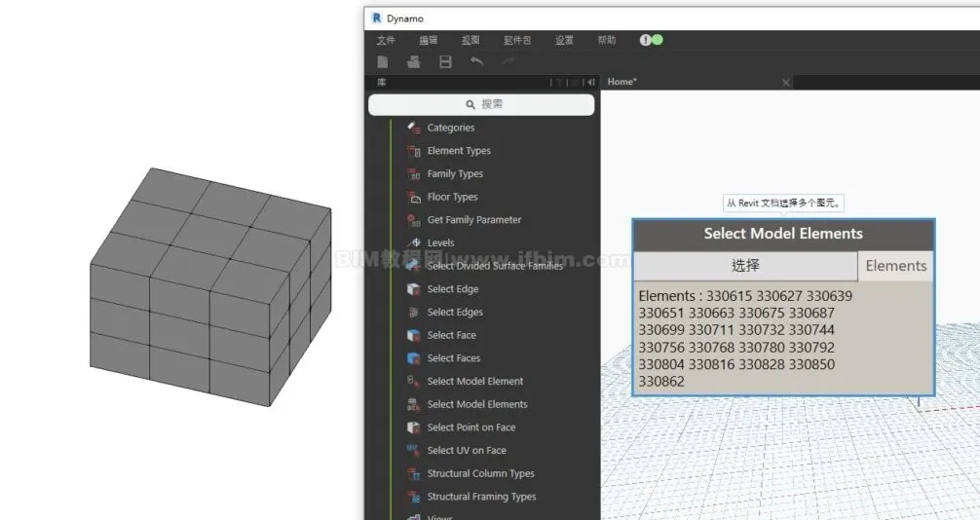
Task: Open the 视图 menu
Action: click(471, 40)
